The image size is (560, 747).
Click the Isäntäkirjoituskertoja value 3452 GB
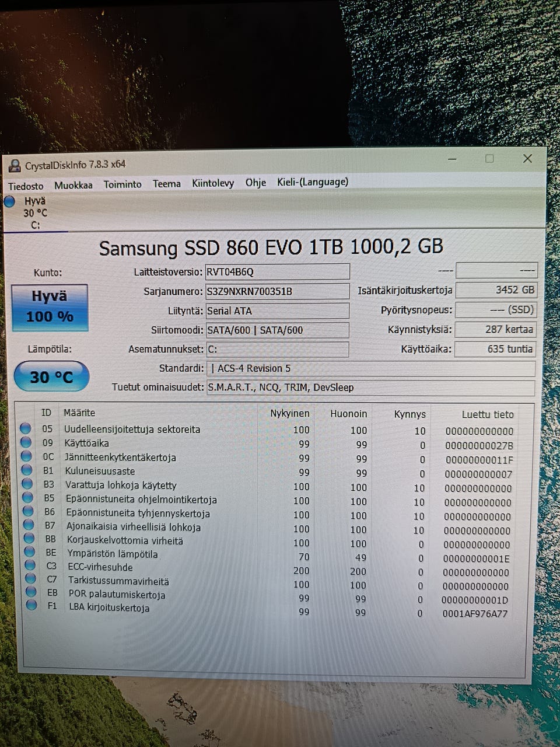click(x=495, y=289)
